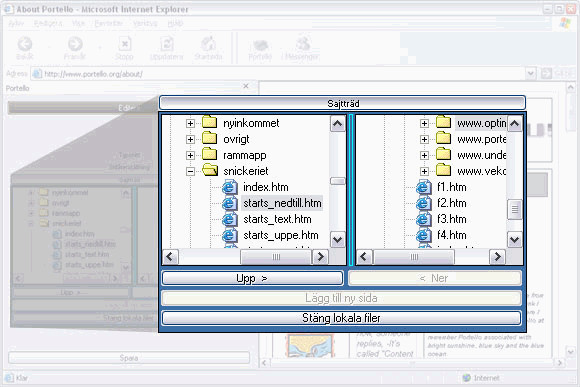Click right tree scroll up arrow
Screen dimensions: 580x387
(515, 124)
